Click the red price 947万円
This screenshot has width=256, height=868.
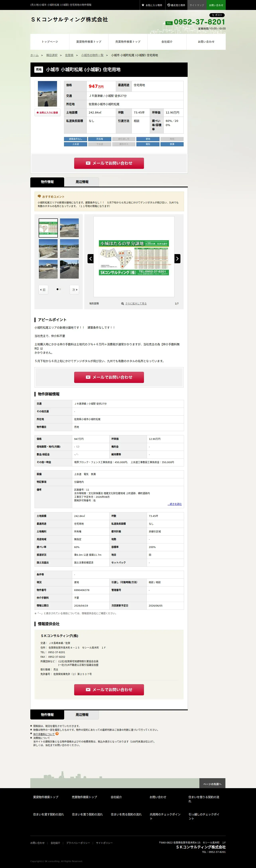pyautogui.click(x=96, y=86)
